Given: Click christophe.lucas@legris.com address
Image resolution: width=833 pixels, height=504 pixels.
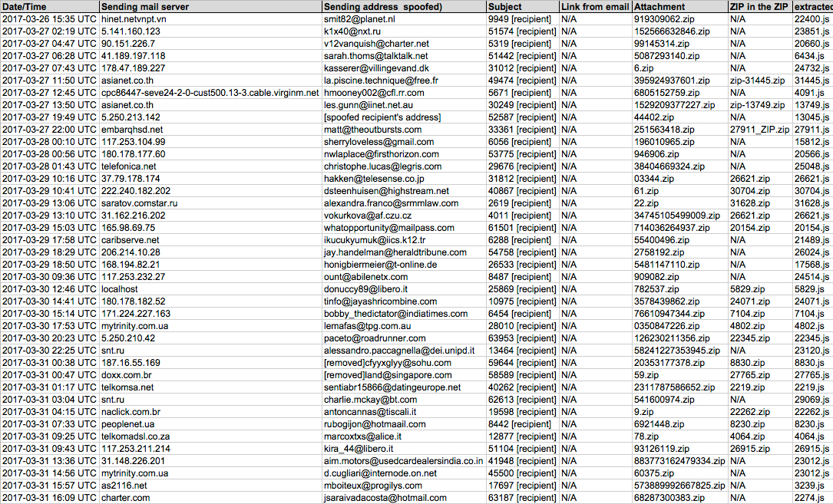Looking at the screenshot, I should (404, 166).
